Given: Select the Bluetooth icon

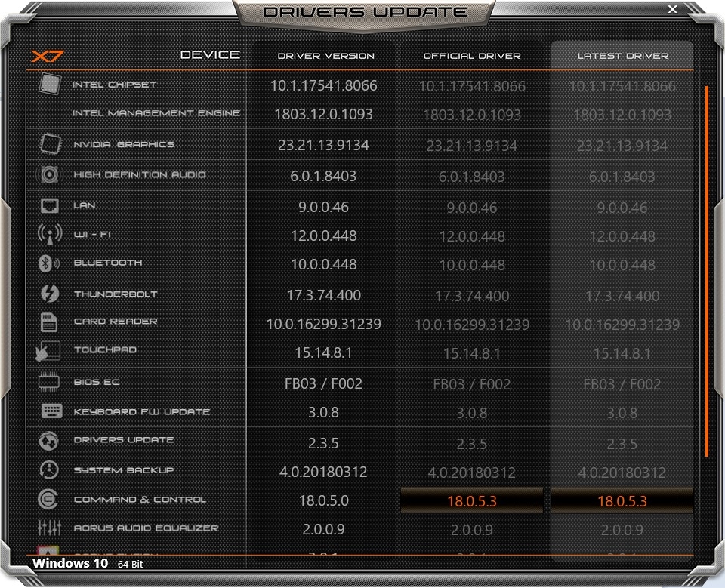Looking at the screenshot, I should pyautogui.click(x=48, y=263).
